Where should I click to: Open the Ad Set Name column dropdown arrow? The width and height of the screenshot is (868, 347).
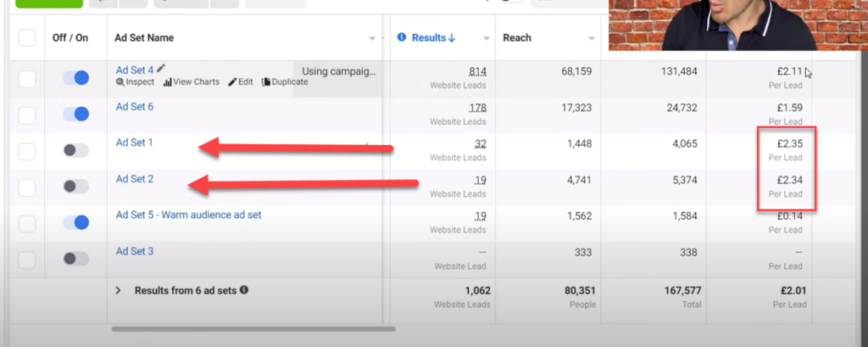point(372,39)
